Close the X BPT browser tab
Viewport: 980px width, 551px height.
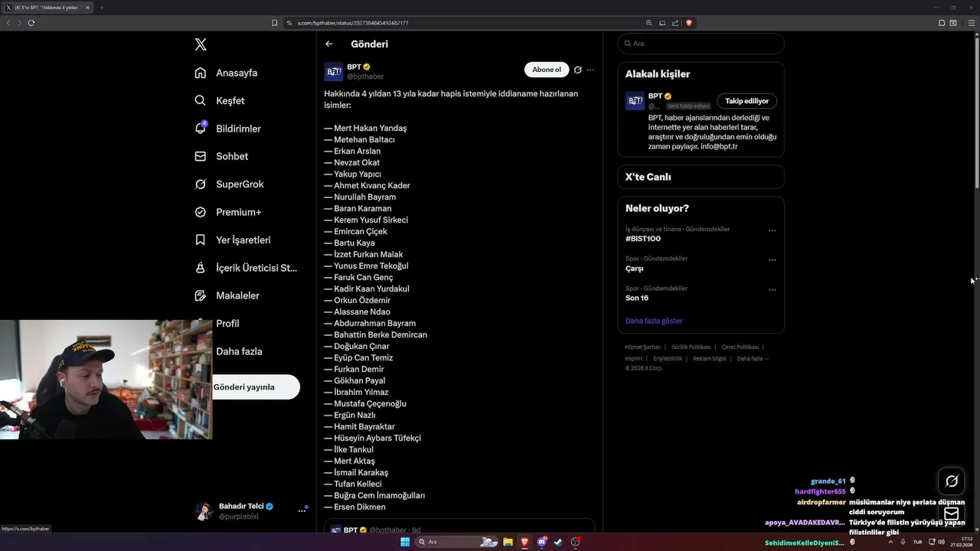click(87, 8)
